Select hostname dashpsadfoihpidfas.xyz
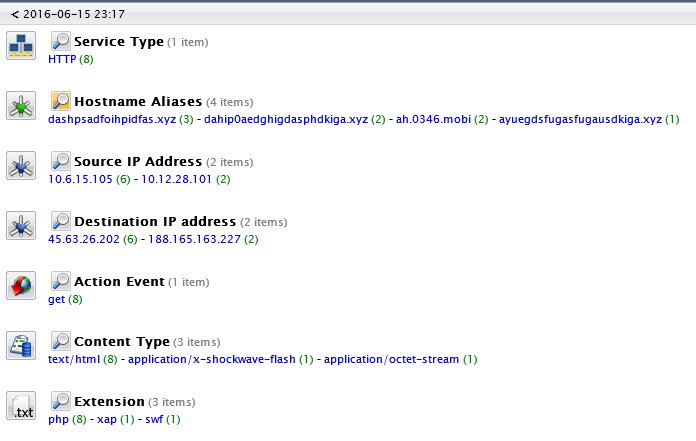The image size is (696, 441). 112,119
